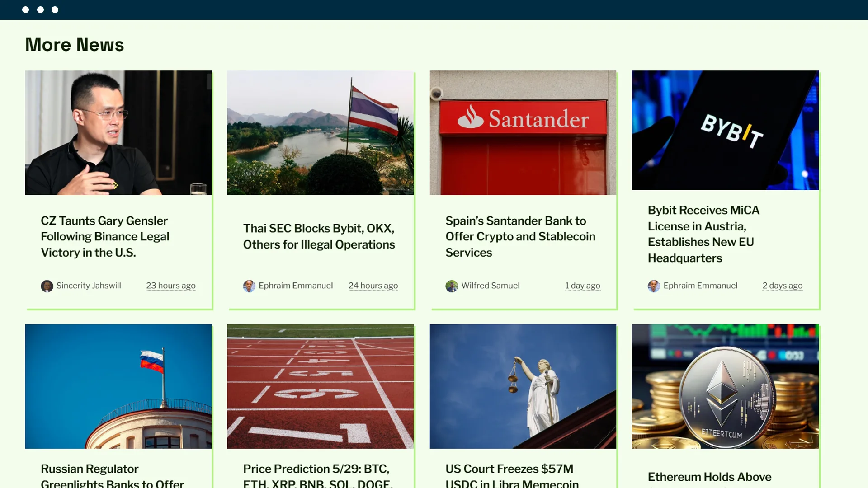Open Thai SEC Blocks Bybit, OKX headline

click(x=319, y=236)
